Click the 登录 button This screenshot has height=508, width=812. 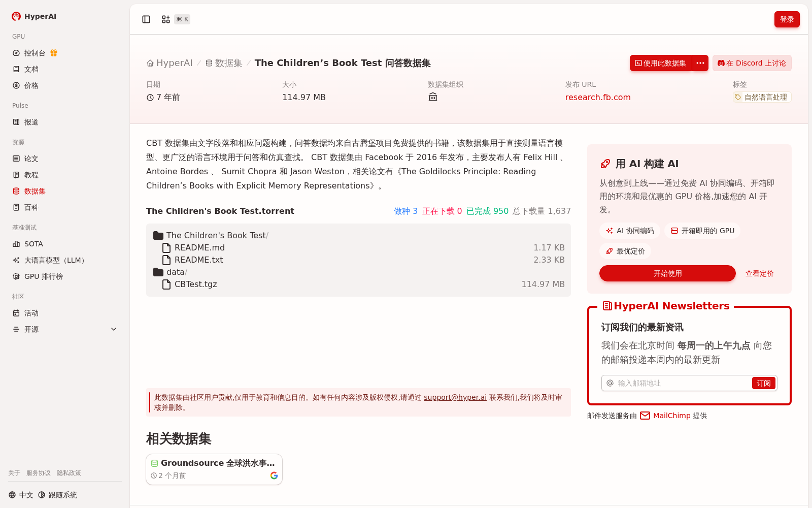(x=787, y=19)
